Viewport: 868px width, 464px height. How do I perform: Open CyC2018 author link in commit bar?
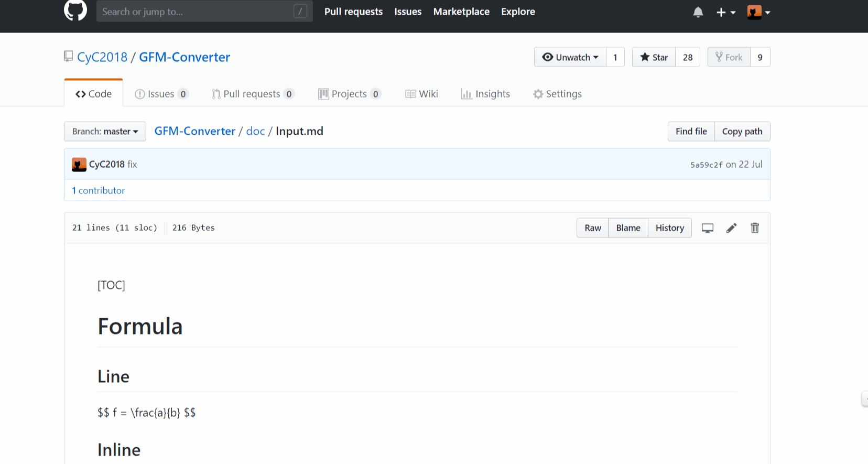pyautogui.click(x=107, y=164)
